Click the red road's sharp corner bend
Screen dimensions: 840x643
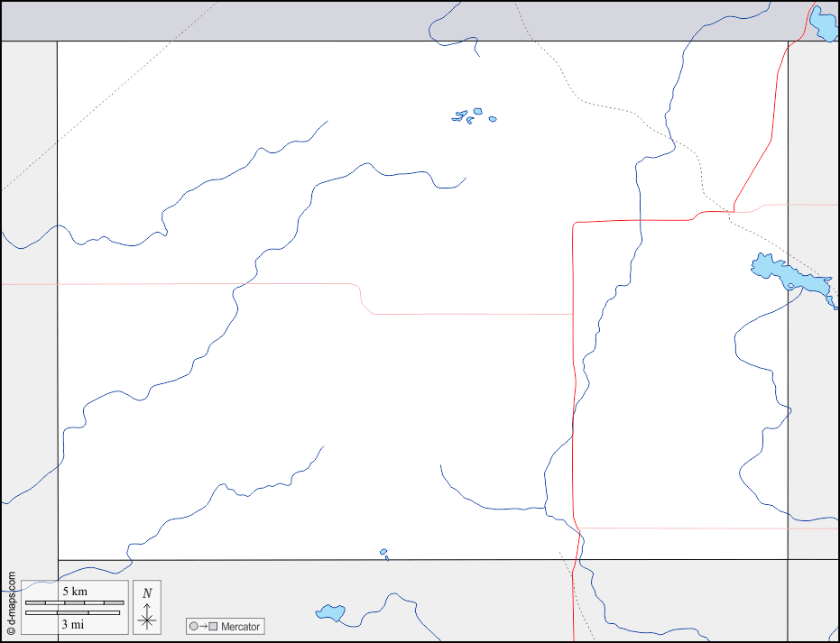coord(575,223)
